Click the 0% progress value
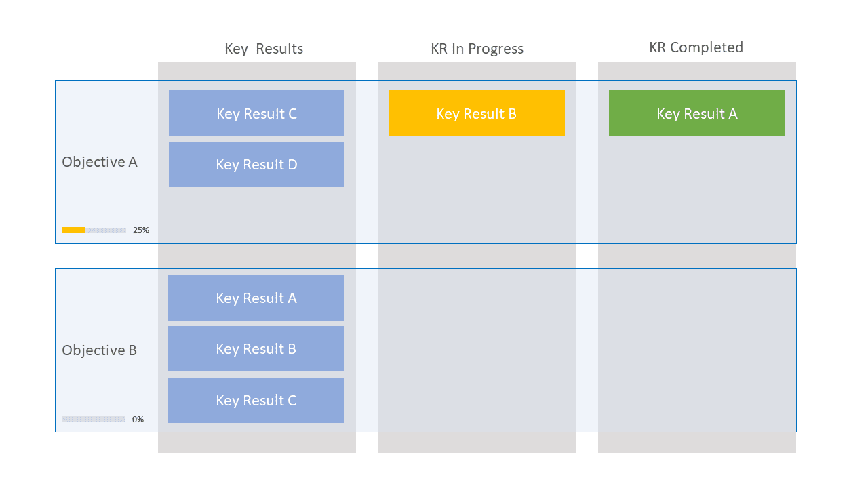Screen dimensions: 868x488 [138, 420]
